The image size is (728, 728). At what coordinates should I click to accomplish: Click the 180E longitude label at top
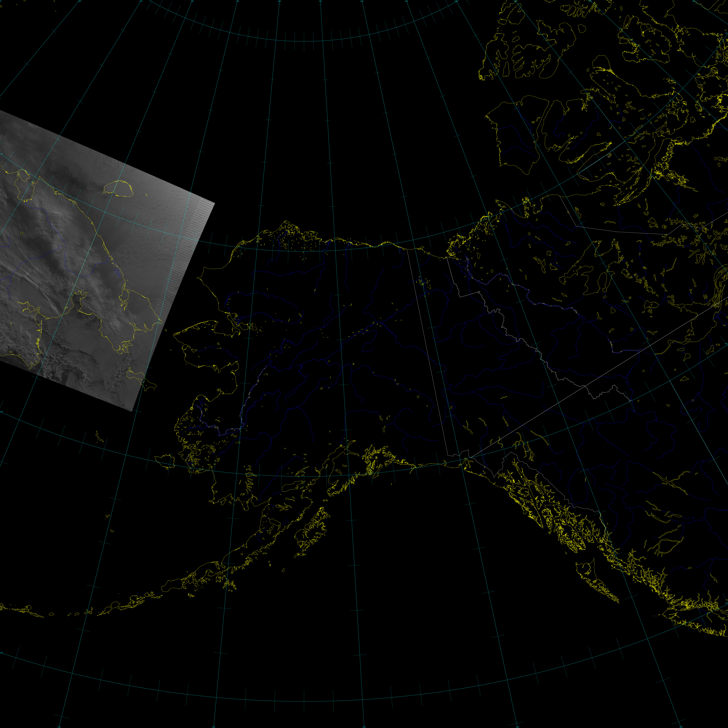192,1
